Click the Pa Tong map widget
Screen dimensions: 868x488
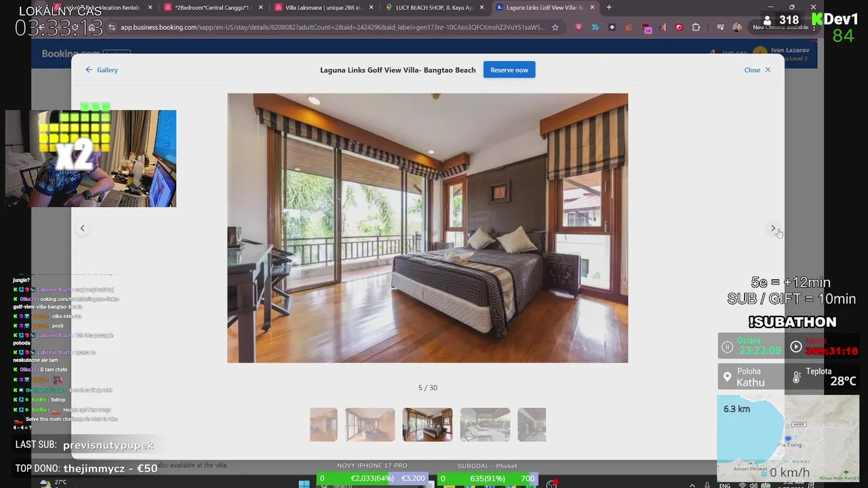click(788, 438)
